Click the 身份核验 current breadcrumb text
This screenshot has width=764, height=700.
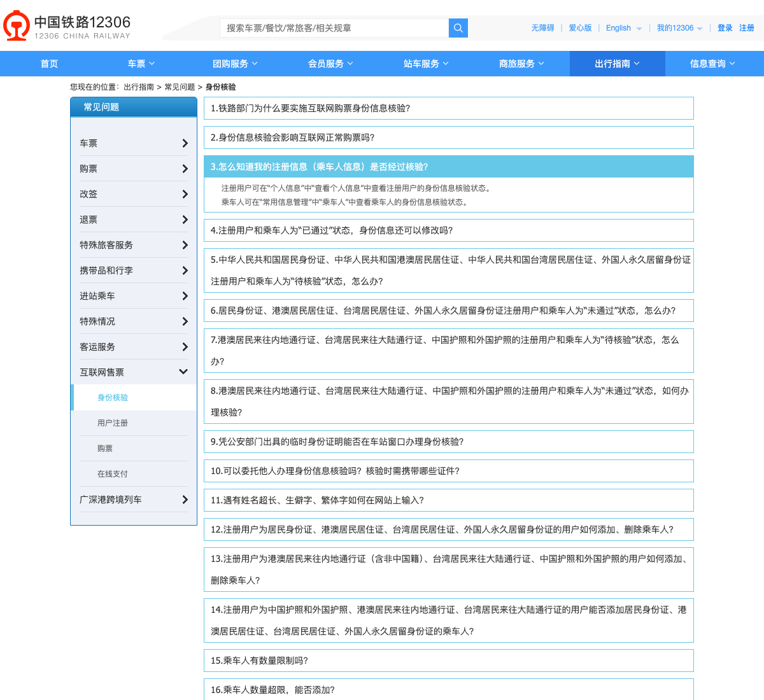coord(220,87)
